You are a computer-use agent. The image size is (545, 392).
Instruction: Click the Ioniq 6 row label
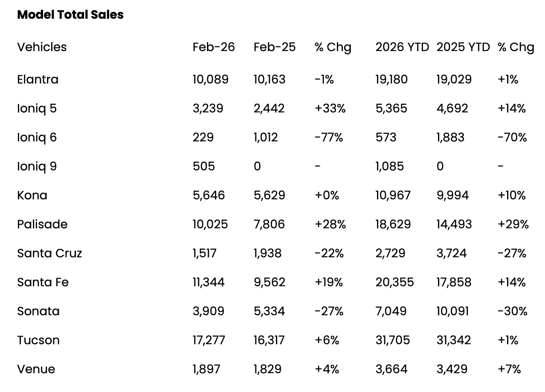37,138
